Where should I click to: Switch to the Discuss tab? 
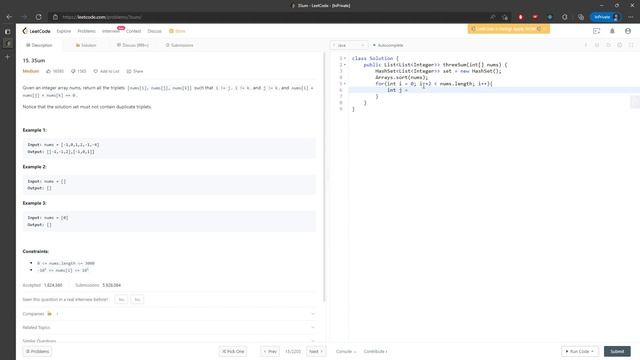[133, 45]
